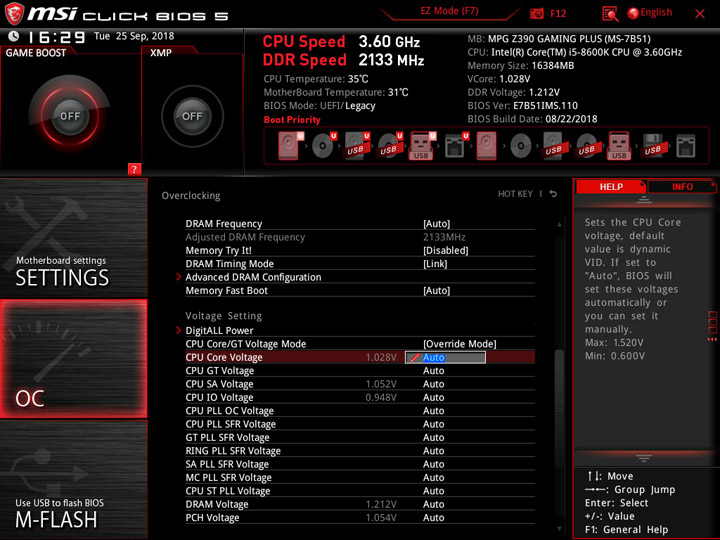Viewport: 720px width, 540px height.
Task: Click the clock icon beside the time
Action: point(14,36)
